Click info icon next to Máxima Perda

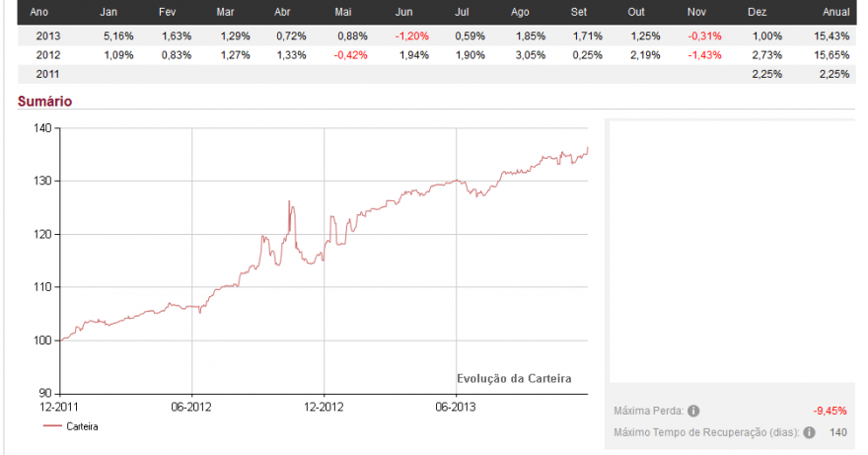[x=693, y=412]
